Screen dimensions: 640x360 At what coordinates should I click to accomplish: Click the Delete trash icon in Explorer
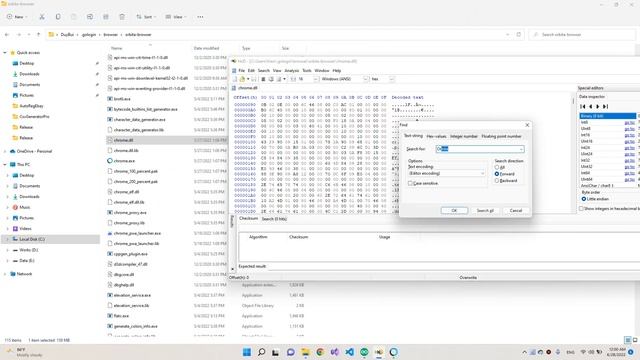pos(122,17)
